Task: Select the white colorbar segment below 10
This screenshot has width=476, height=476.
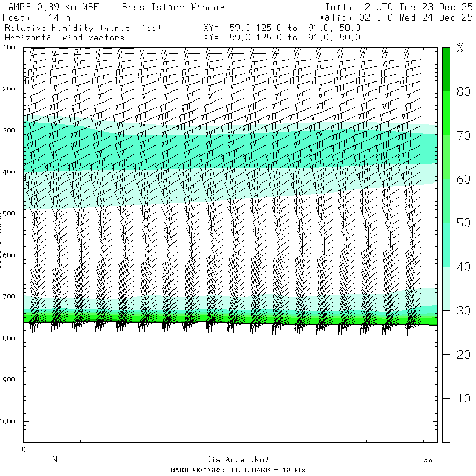Action: (446, 420)
